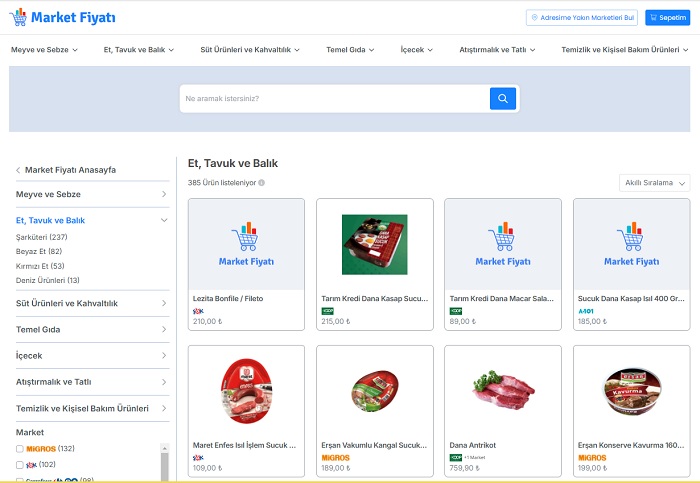
Task: Tick the Migros (132) market filter checkbox
Action: click(20, 449)
